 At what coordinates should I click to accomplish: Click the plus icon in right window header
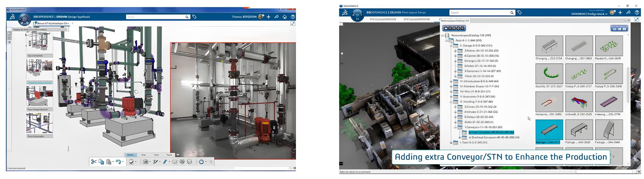point(620,13)
